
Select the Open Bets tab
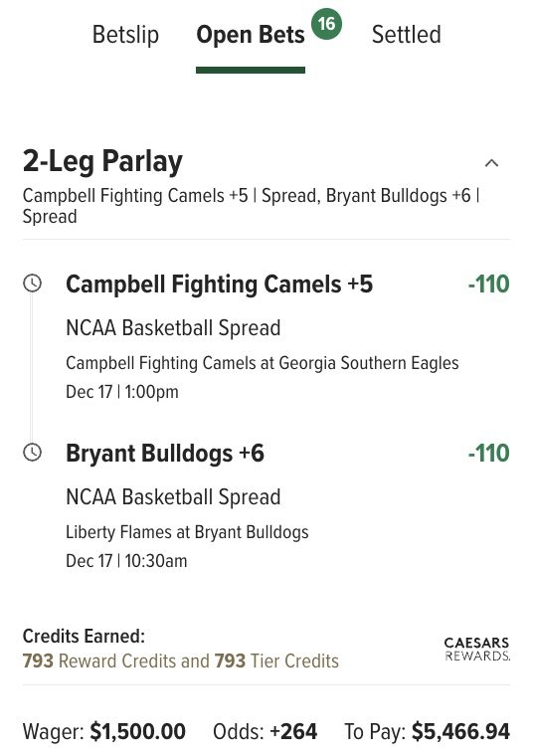(x=251, y=35)
